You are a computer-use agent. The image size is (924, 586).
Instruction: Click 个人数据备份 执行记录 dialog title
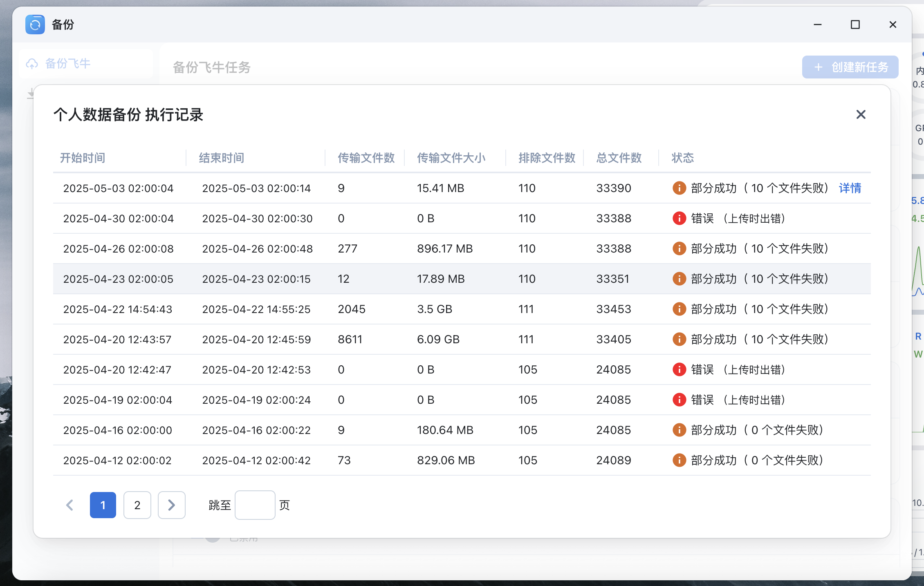(128, 114)
